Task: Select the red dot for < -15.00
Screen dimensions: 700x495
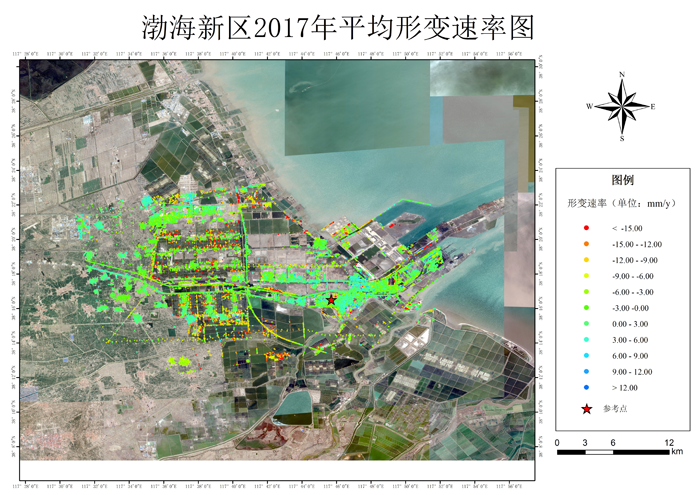Action: click(x=586, y=230)
